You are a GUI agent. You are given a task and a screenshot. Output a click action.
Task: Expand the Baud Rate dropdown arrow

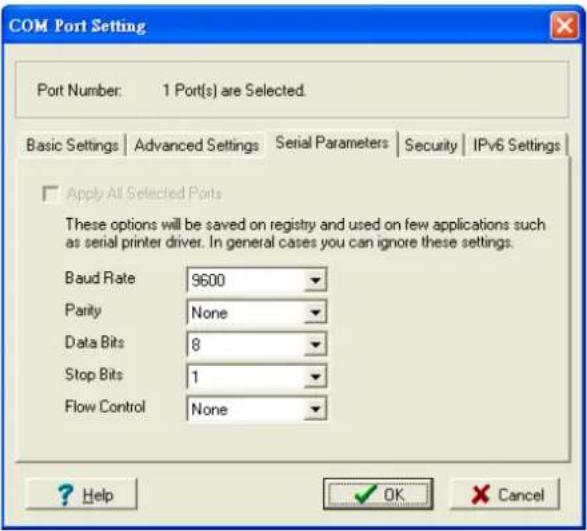(315, 280)
